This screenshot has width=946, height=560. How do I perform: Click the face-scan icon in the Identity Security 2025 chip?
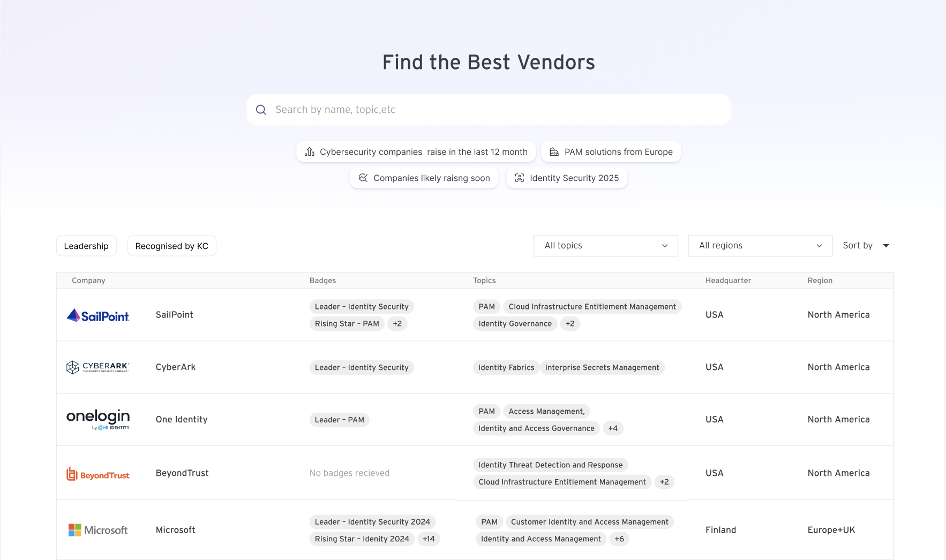pos(520,178)
